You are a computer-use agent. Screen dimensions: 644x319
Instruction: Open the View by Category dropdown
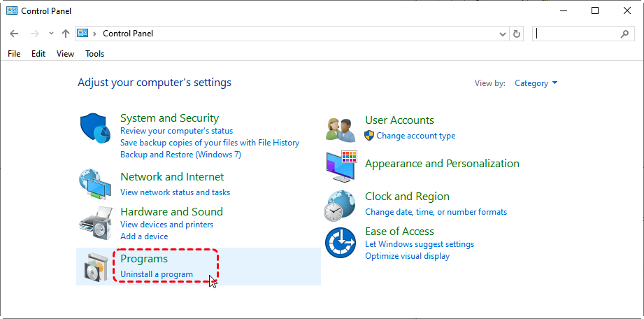[536, 83]
